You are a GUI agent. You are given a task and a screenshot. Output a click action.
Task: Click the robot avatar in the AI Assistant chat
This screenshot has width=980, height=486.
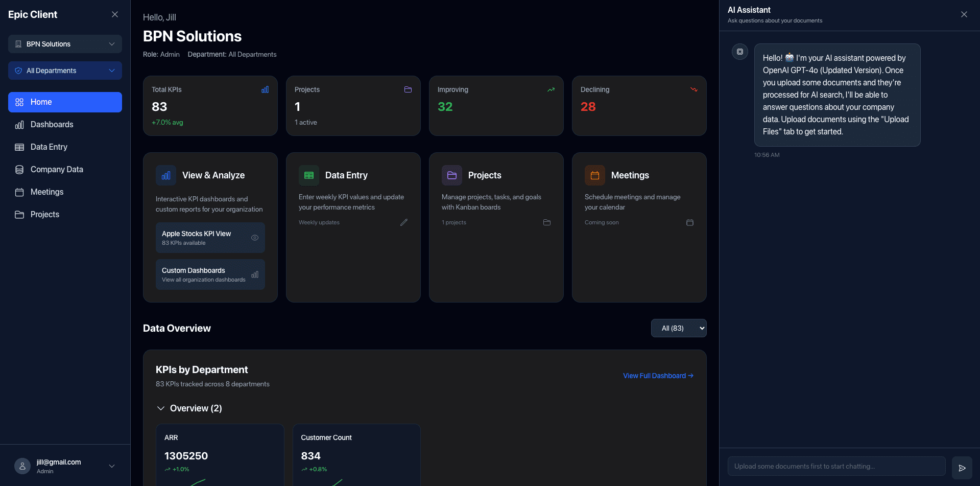pyautogui.click(x=739, y=52)
